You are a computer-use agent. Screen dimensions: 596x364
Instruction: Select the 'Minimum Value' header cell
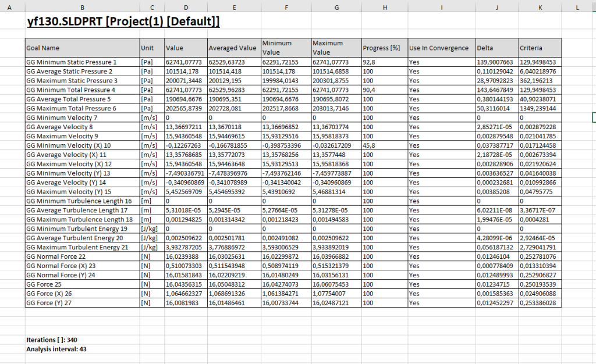pos(286,48)
